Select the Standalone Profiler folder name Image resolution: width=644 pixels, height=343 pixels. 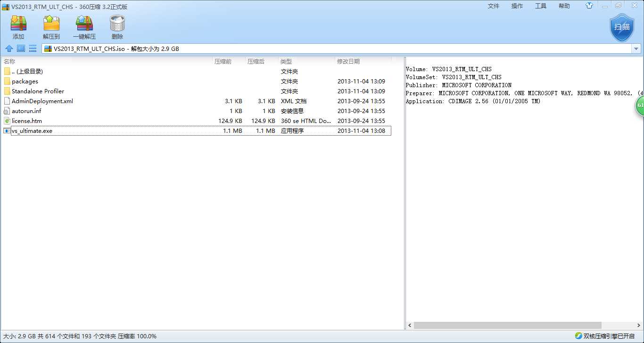(38, 91)
